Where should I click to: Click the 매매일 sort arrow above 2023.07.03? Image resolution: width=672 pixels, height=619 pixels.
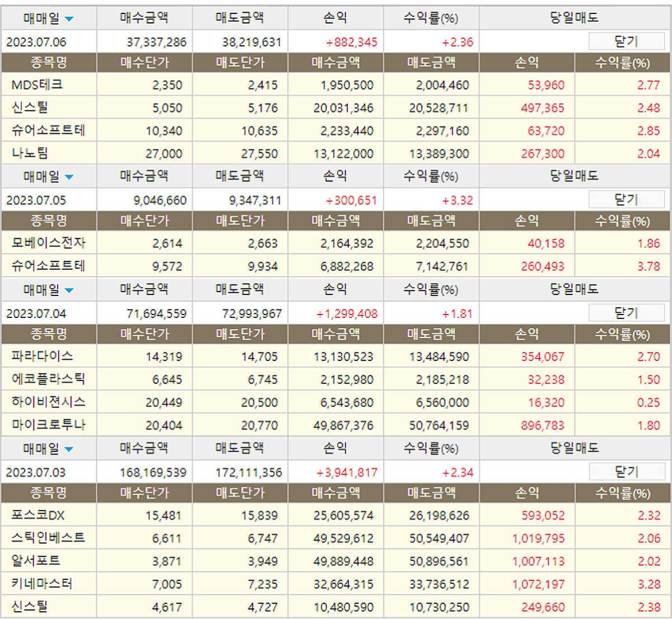[x=69, y=449]
